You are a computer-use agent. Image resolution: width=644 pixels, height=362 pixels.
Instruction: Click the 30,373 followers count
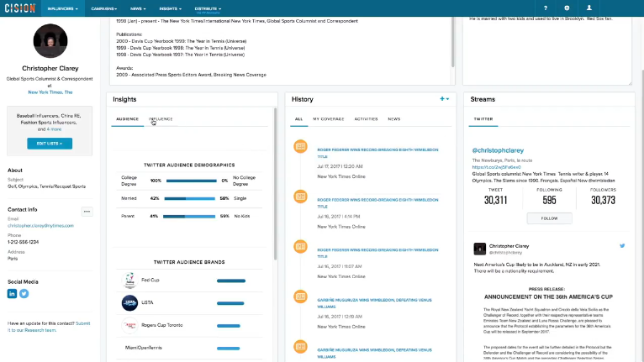click(603, 200)
